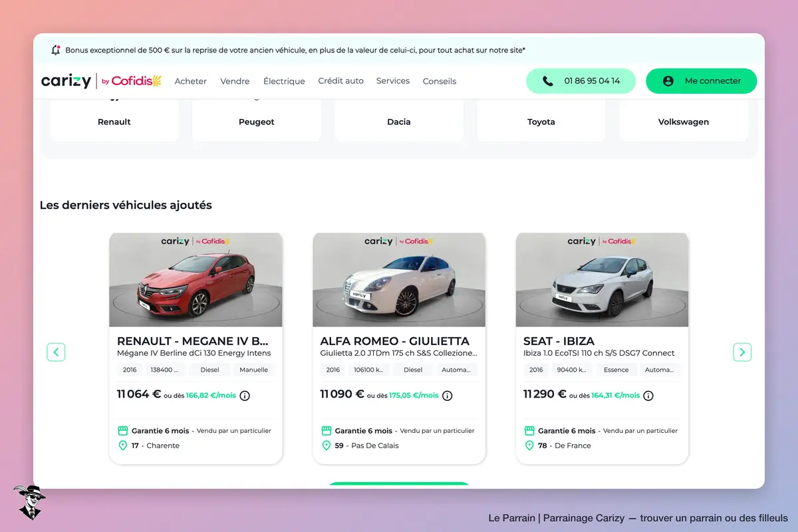Open financing info icon for Alfa Romeo Giulietta

point(448,396)
